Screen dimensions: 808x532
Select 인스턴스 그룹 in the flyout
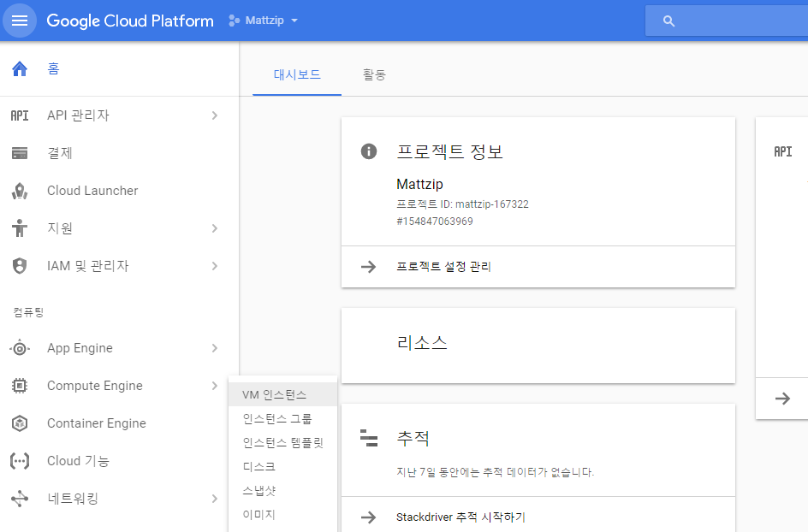click(x=282, y=419)
